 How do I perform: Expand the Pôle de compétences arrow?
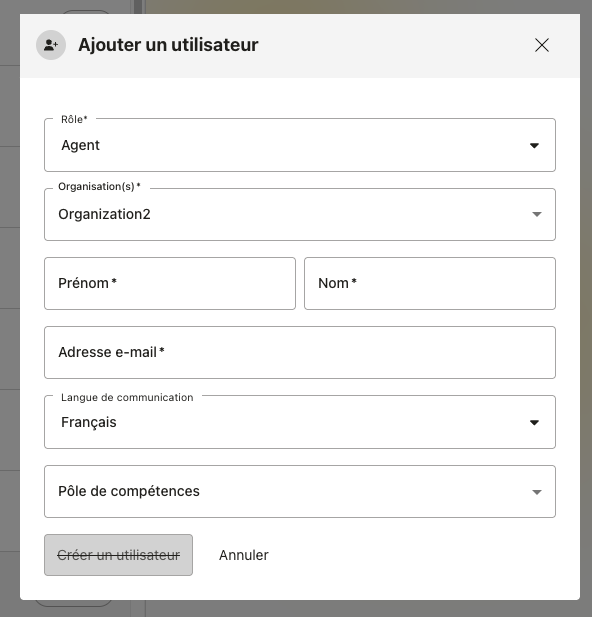[x=537, y=492]
